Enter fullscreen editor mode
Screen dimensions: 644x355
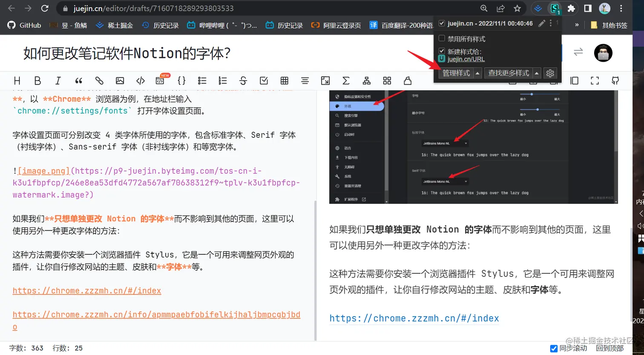[x=595, y=80]
